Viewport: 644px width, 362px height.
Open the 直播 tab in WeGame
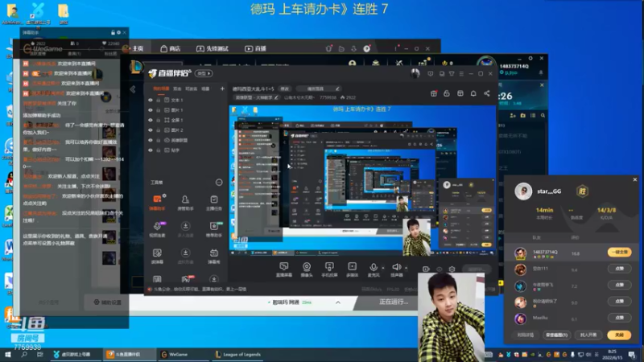(255, 48)
